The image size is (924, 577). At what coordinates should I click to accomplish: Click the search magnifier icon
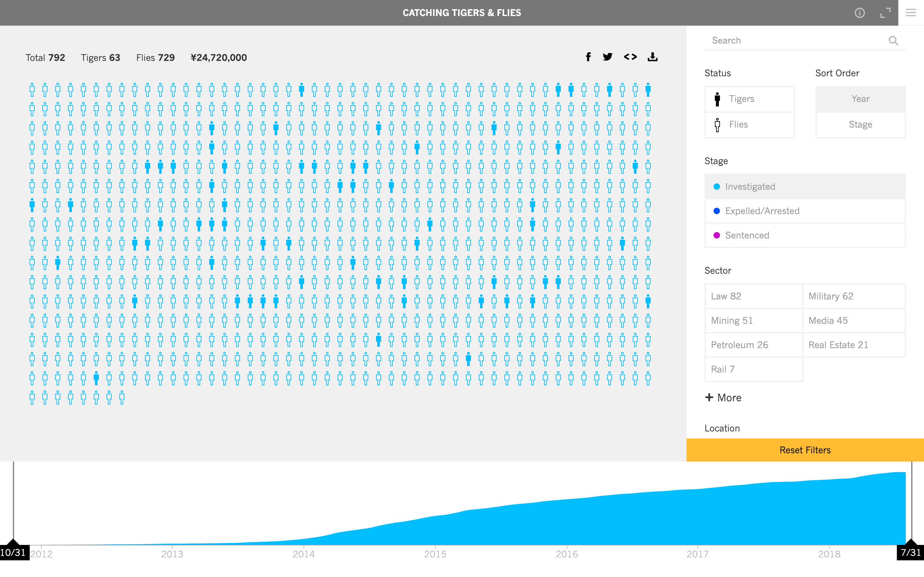click(x=894, y=40)
